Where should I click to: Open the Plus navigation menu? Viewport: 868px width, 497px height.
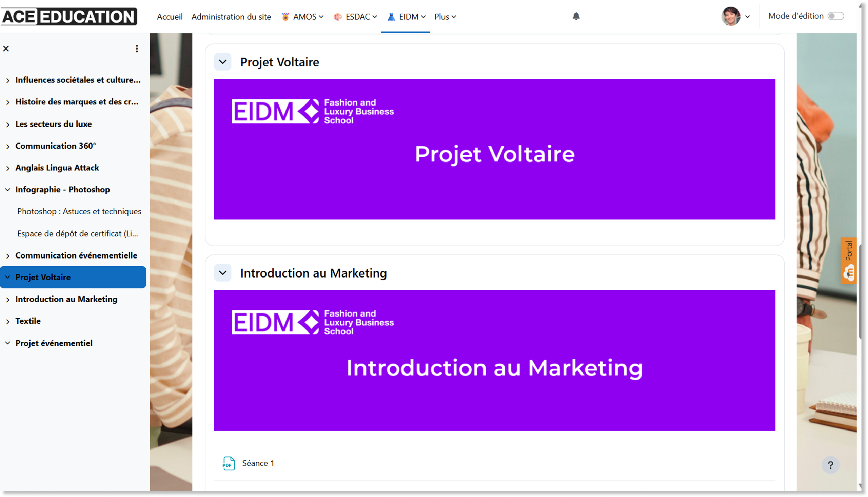point(445,16)
